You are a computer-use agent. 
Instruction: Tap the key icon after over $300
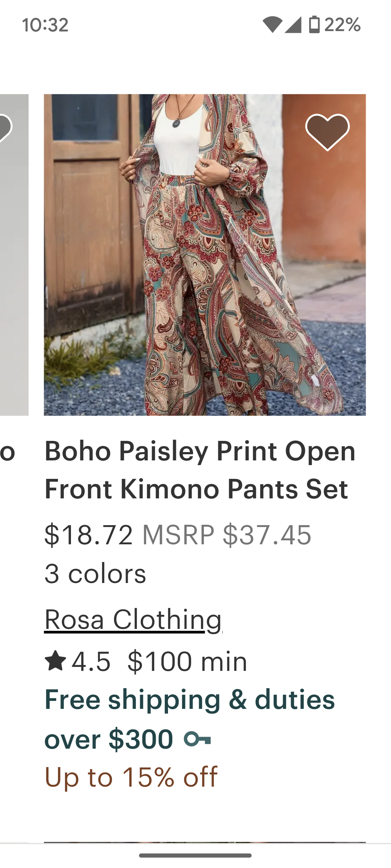197,739
